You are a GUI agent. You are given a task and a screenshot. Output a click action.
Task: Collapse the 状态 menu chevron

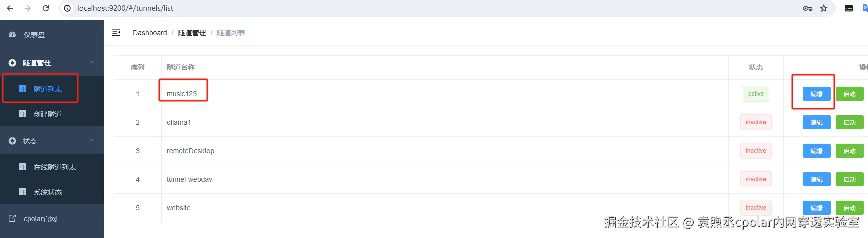click(x=91, y=140)
